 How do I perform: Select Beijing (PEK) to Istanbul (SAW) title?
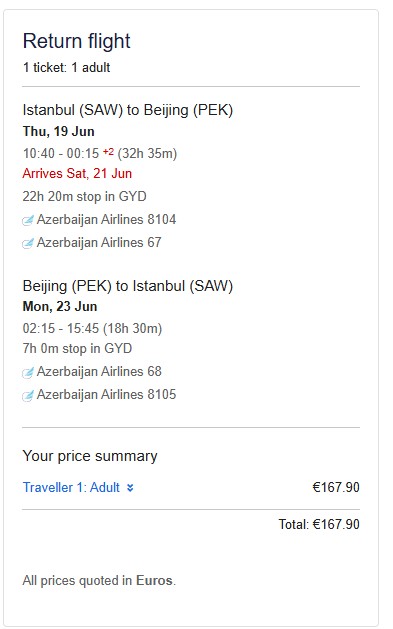[x=128, y=286]
